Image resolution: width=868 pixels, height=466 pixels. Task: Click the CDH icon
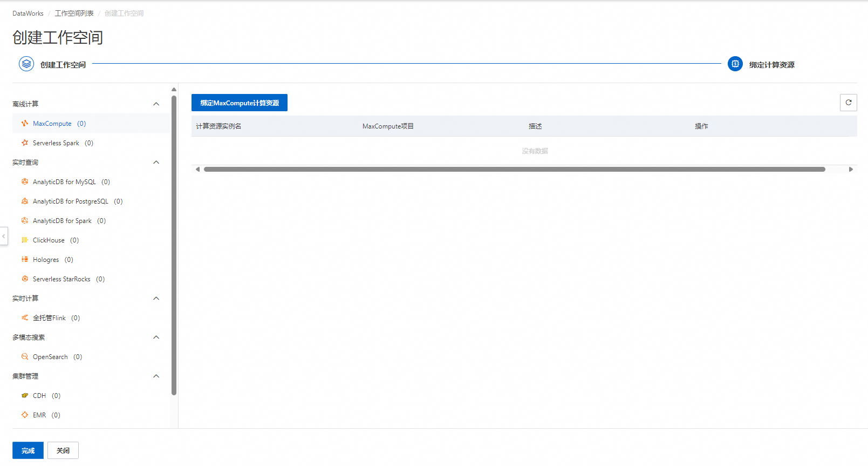point(25,396)
